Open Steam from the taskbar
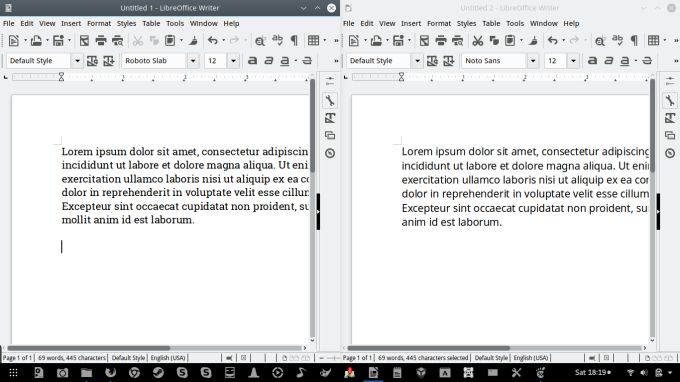This screenshot has width=680, height=382. click(158, 372)
